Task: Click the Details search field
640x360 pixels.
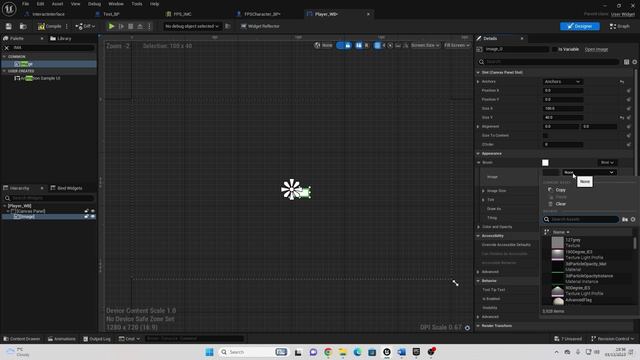Action: pos(548,62)
